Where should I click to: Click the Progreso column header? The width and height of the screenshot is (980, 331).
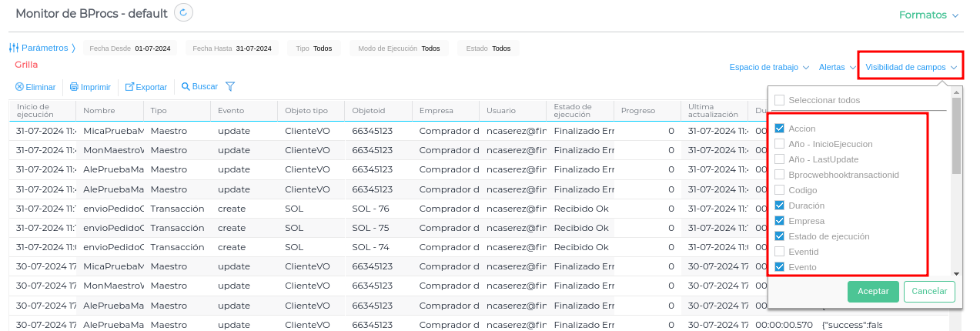pos(647,111)
